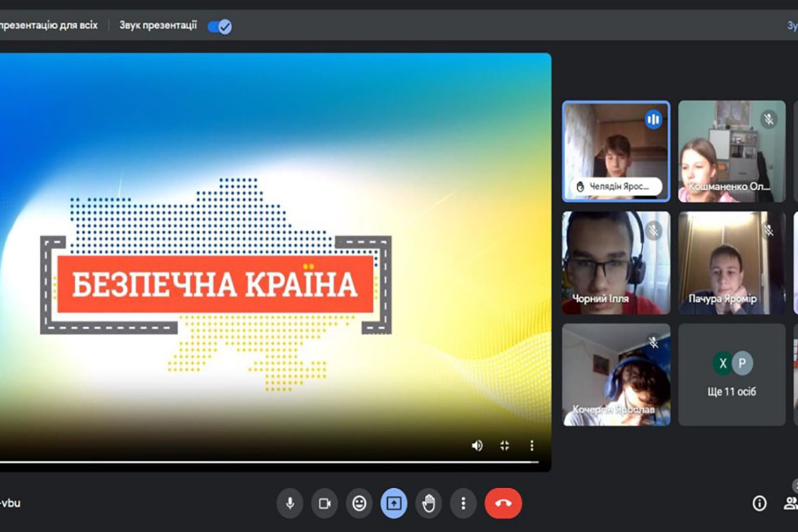The image size is (798, 532).
Task: Raise hand in the meeting
Action: (x=428, y=503)
